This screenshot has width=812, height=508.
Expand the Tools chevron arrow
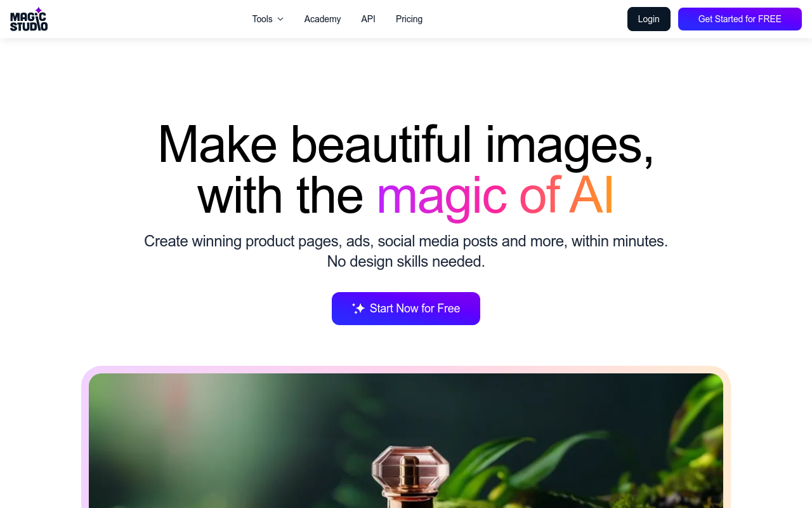point(280,19)
